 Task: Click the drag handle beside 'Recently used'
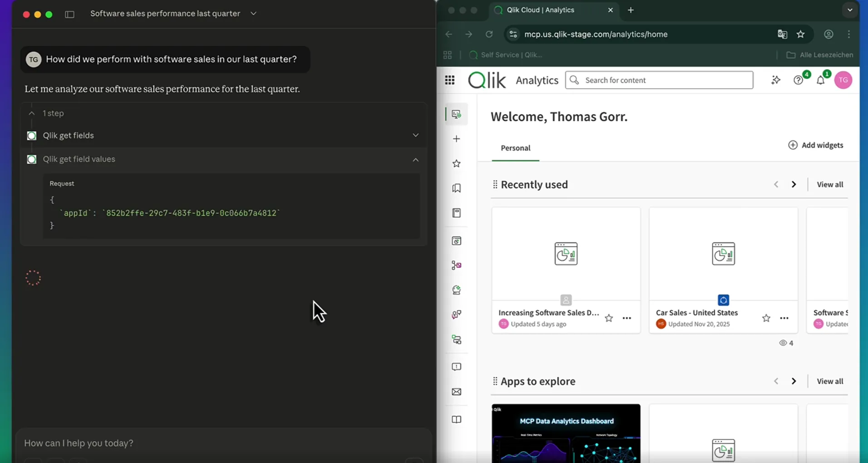point(495,184)
